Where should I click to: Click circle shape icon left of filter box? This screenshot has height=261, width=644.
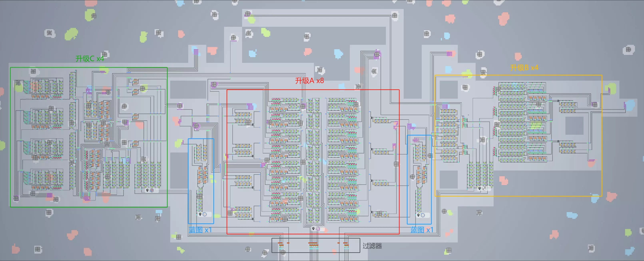pyautogui.click(x=265, y=253)
